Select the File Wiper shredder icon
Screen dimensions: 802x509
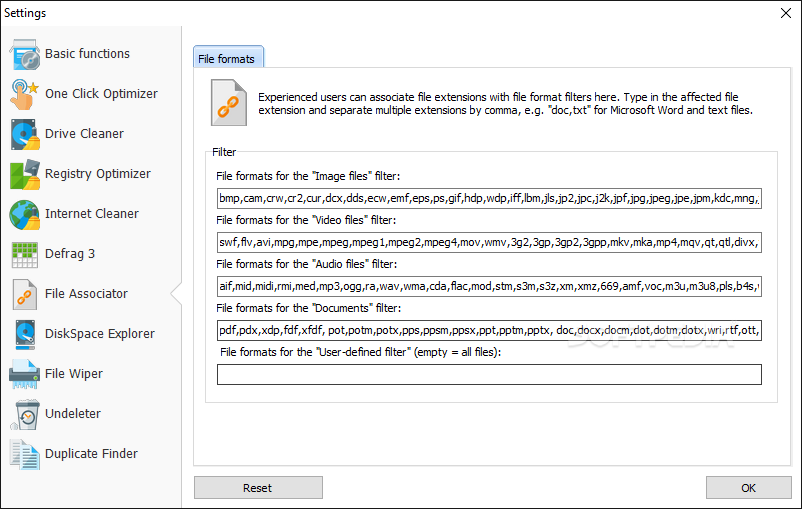(25, 374)
